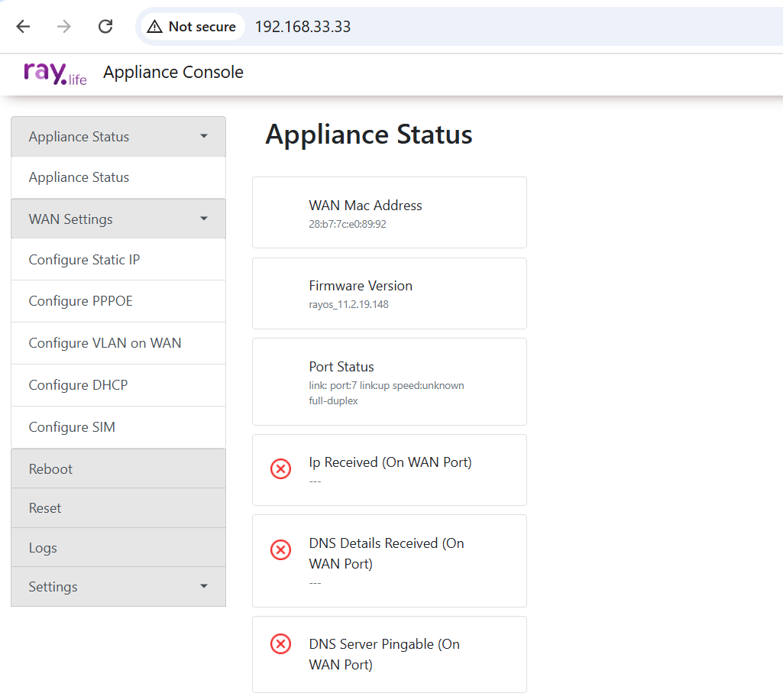Open Appliance Status submenu item

tap(79, 177)
